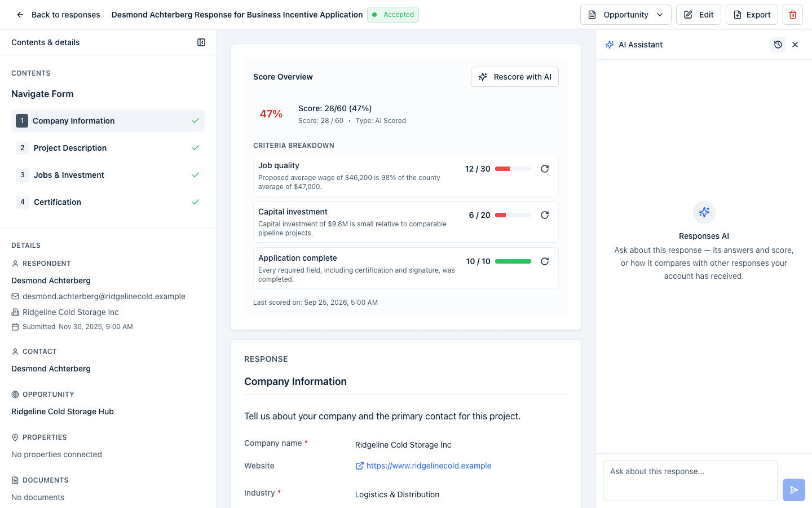Click the Jobs & Investment checkmark icon
Screen dimensions: 812x508
pos(196,175)
